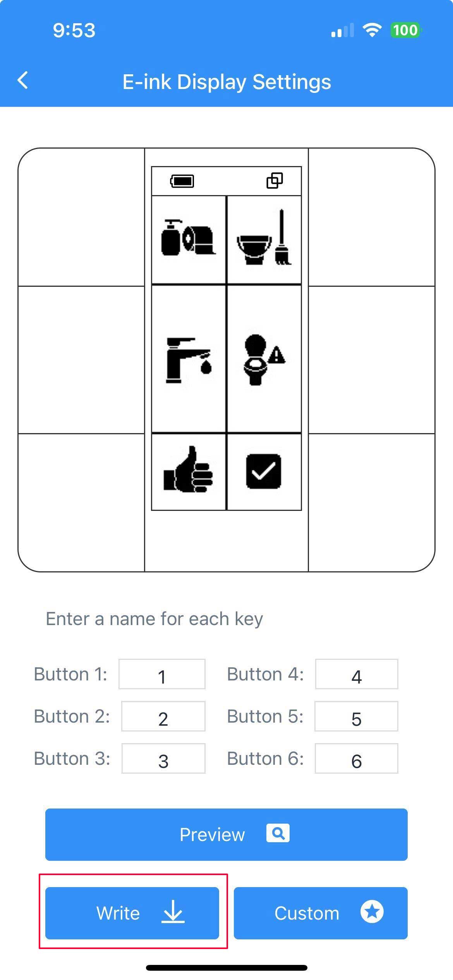
Task: Tap the e-ink battery indicator icon
Action: 182,181
